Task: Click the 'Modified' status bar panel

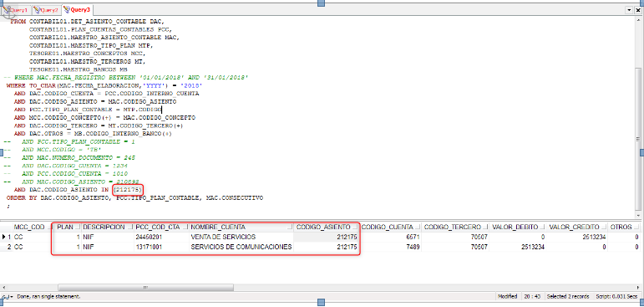Action: point(507,296)
